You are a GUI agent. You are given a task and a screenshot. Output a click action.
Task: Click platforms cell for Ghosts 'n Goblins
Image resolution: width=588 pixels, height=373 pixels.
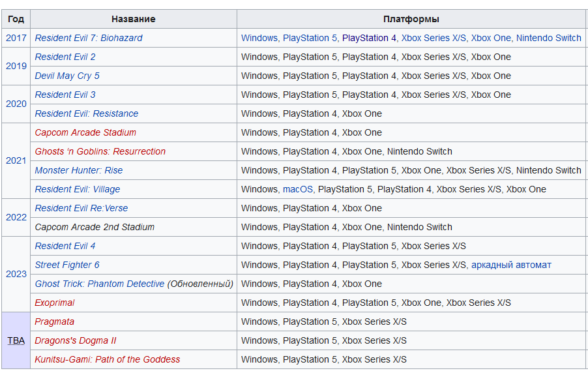[411, 151]
